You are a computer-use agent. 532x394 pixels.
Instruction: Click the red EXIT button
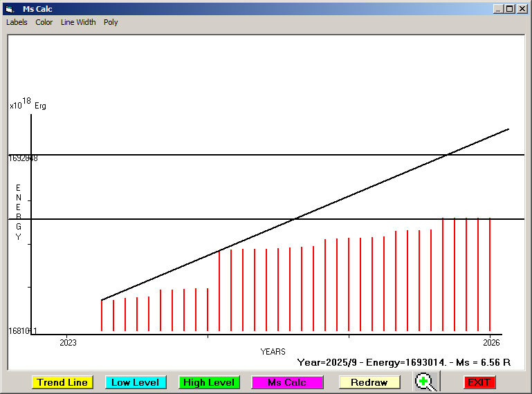point(479,382)
